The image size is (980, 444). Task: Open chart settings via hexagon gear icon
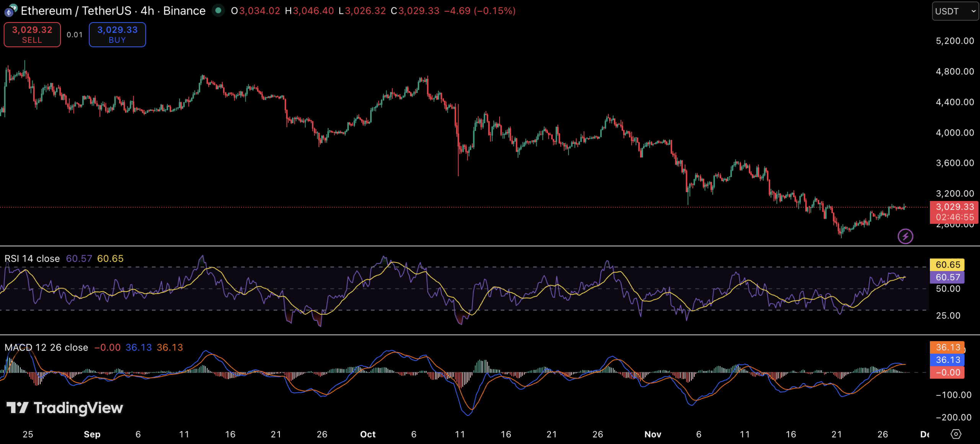pos(956,434)
